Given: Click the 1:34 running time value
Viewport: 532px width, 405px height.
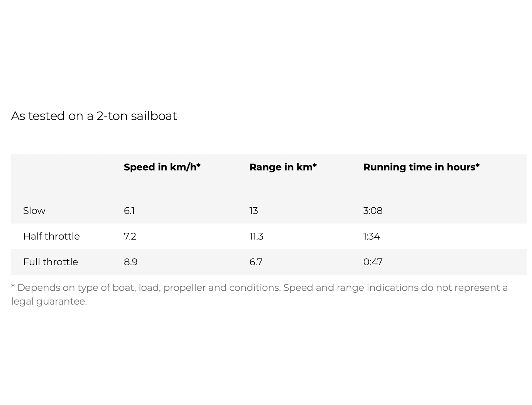Looking at the screenshot, I should click(x=372, y=236).
